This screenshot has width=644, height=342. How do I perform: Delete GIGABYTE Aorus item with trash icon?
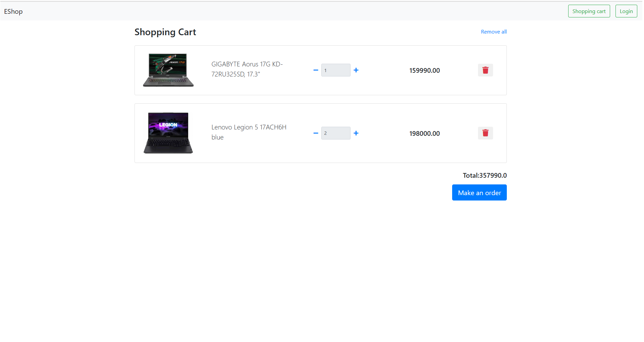(x=485, y=70)
